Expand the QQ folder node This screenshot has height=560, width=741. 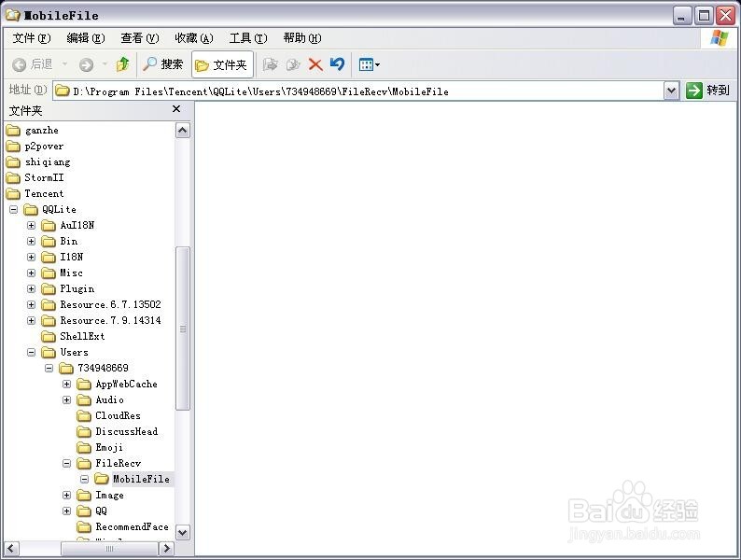click(x=66, y=511)
